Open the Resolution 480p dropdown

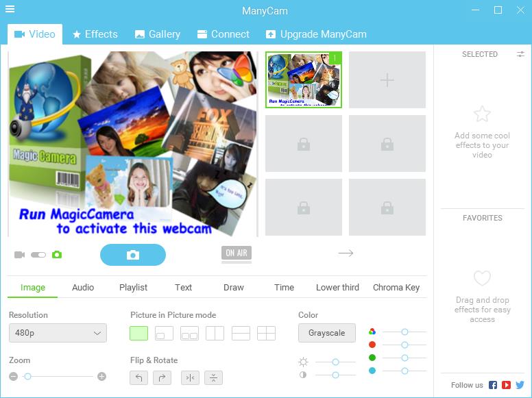pyautogui.click(x=58, y=334)
